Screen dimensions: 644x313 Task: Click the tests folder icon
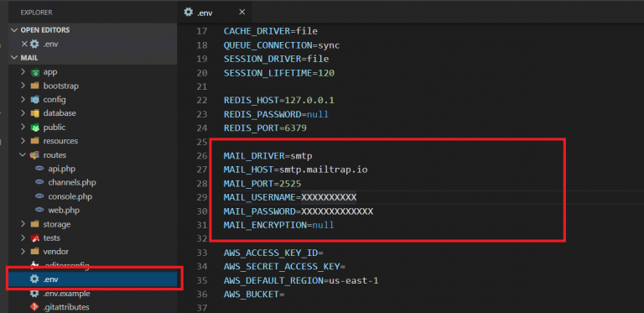[x=35, y=237]
